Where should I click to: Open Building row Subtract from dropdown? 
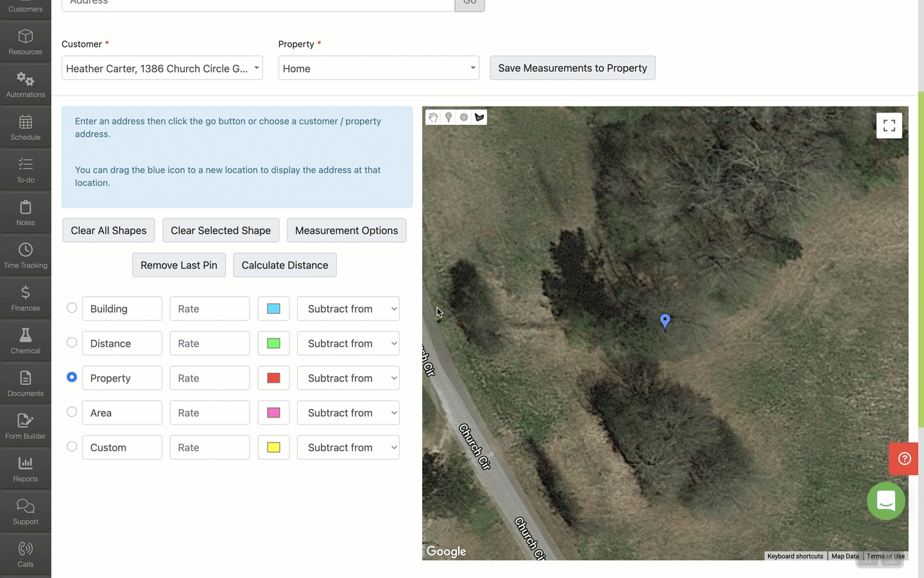click(x=348, y=309)
